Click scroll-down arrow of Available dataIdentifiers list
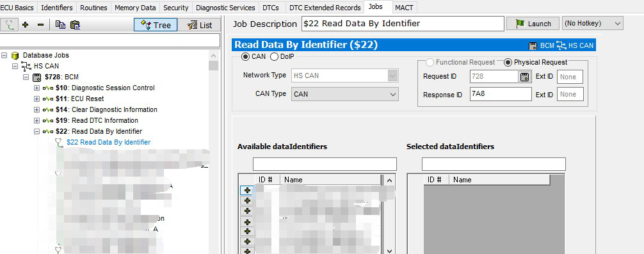The width and height of the screenshot is (644, 254). (389, 251)
